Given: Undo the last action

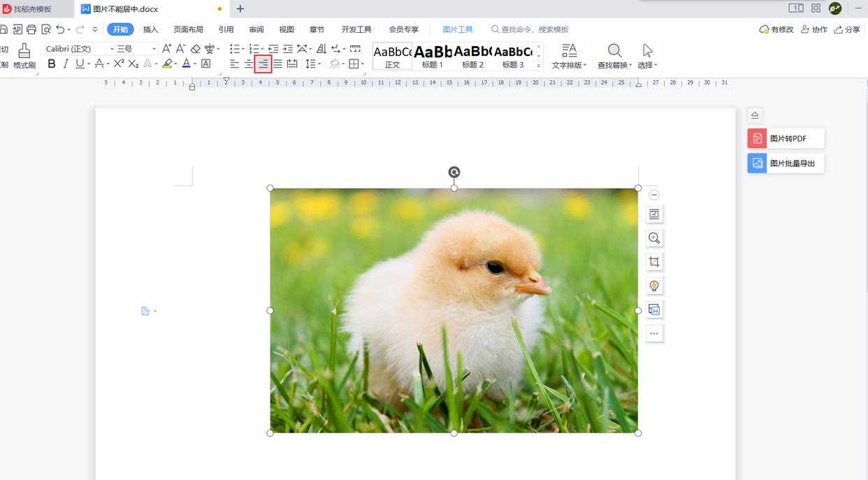Looking at the screenshot, I should tap(60, 29).
